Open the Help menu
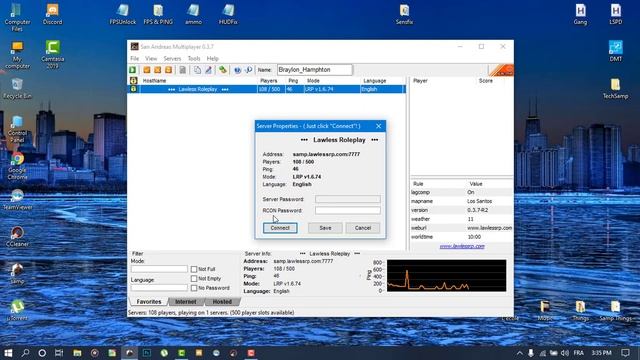 tap(213, 58)
